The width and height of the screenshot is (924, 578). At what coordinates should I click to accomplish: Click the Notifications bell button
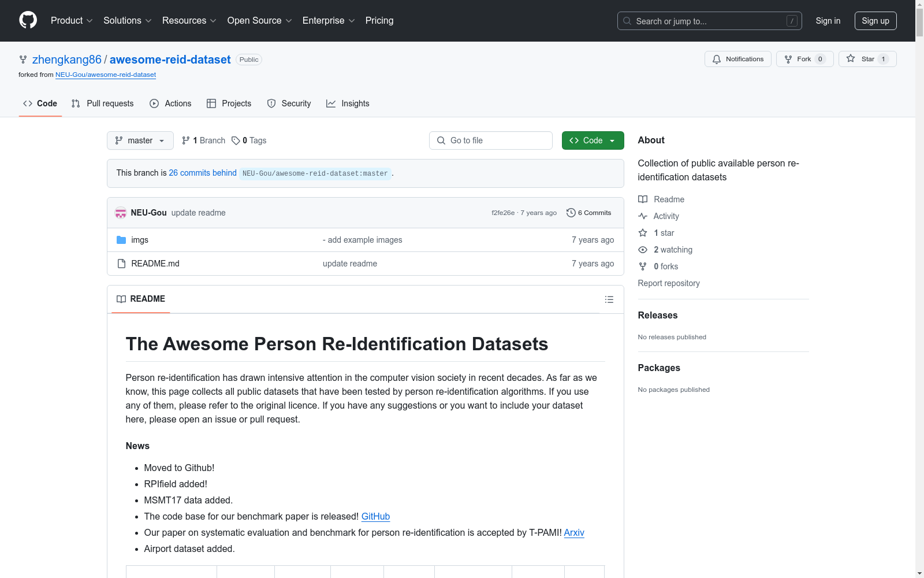pos(738,59)
